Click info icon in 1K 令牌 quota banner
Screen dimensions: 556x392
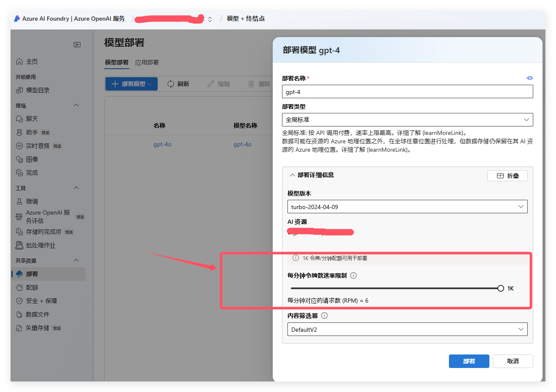296,258
